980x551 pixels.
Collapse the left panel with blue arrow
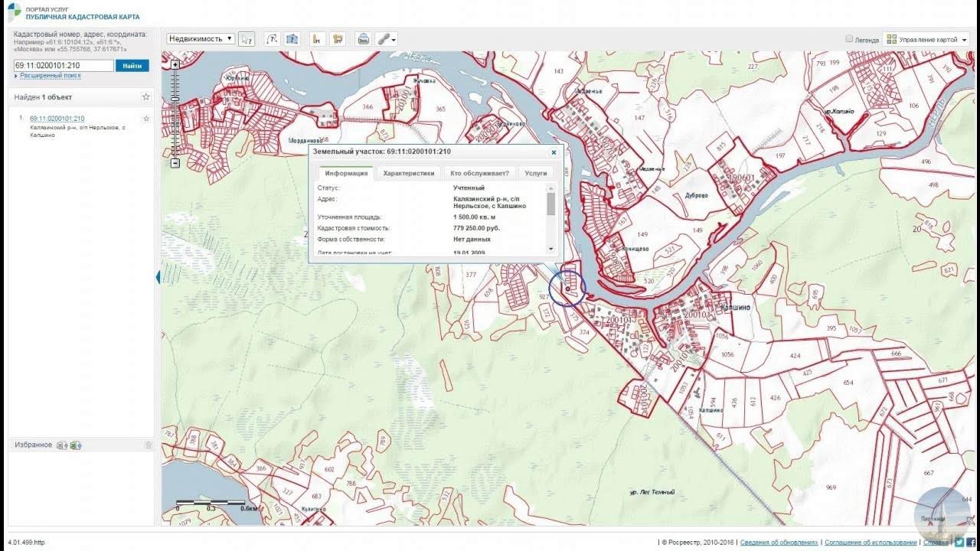(x=158, y=277)
